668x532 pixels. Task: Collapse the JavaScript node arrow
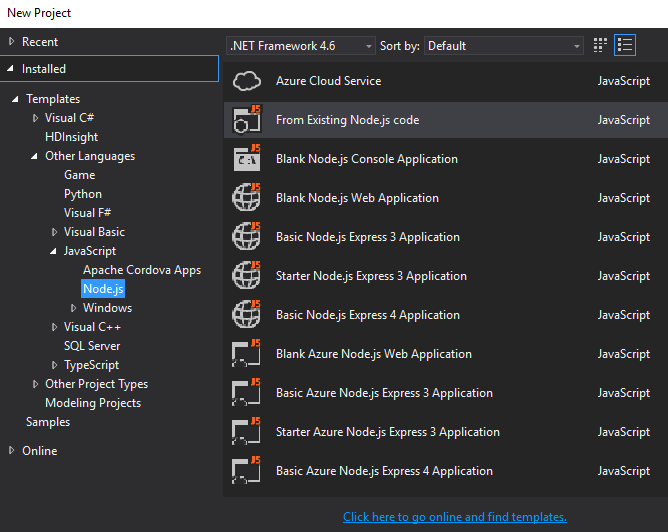coord(53,251)
